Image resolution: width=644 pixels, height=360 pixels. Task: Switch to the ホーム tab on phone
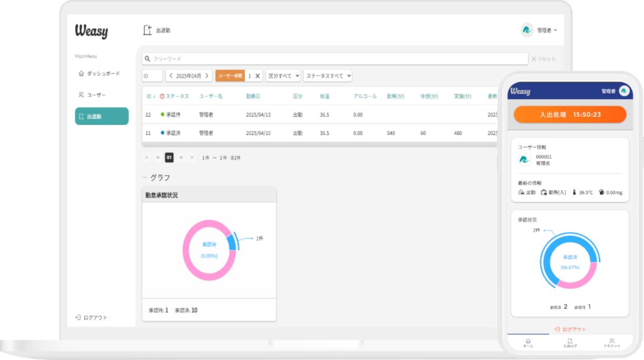pos(528,343)
